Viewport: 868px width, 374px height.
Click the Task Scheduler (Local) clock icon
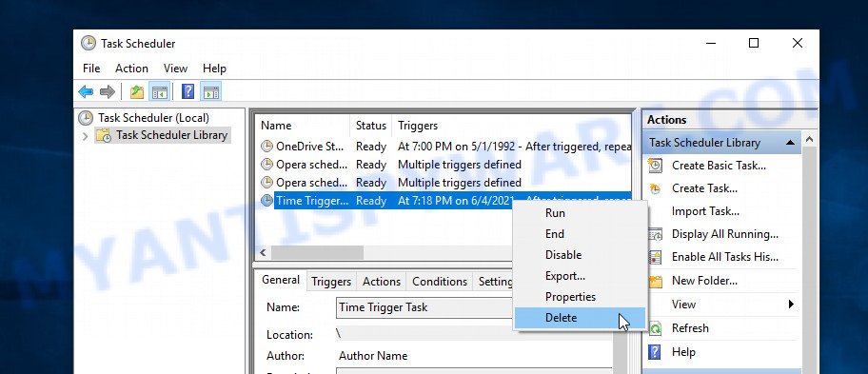coord(86,118)
